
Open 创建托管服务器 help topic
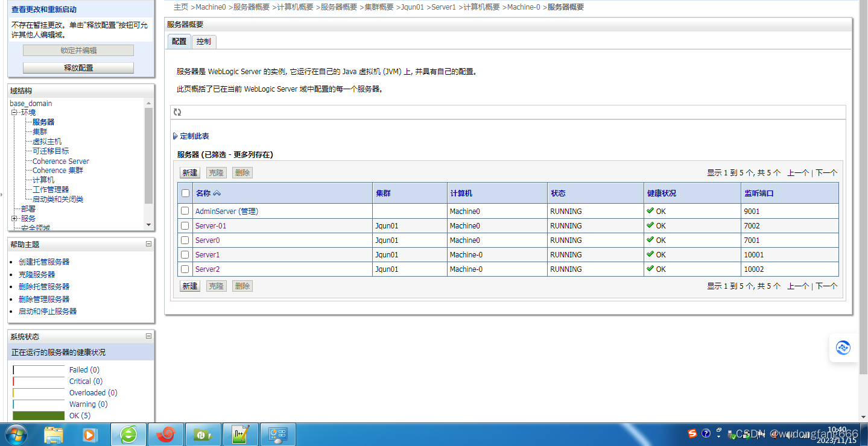[44, 262]
